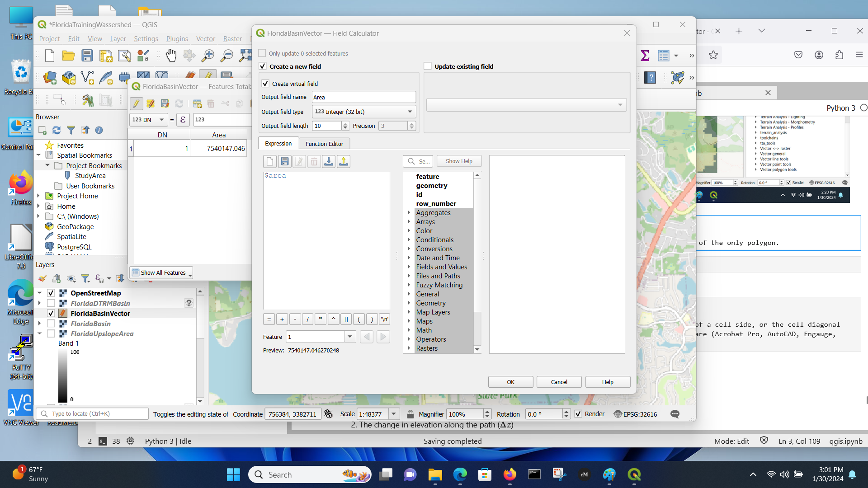Viewport: 868px width, 488px height.
Task: Expand the Fields and Values group
Action: coord(409,267)
